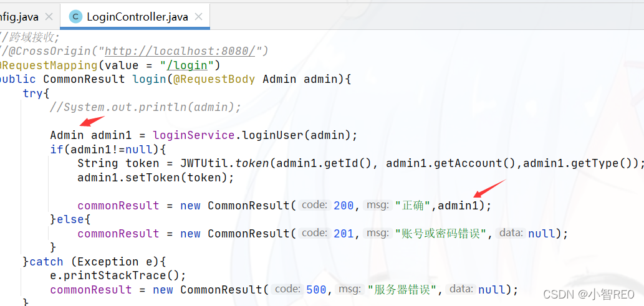The image size is (644, 306).
Task: Close the LoginController.java tab
Action: pos(198,17)
